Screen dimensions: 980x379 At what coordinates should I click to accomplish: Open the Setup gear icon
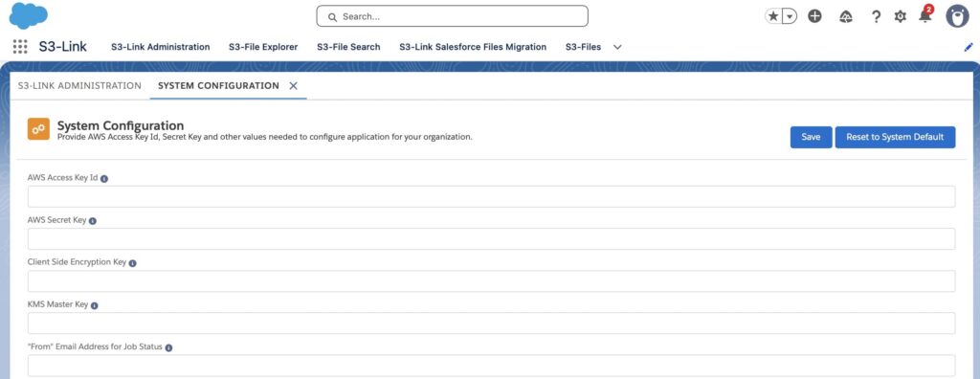[x=900, y=17]
